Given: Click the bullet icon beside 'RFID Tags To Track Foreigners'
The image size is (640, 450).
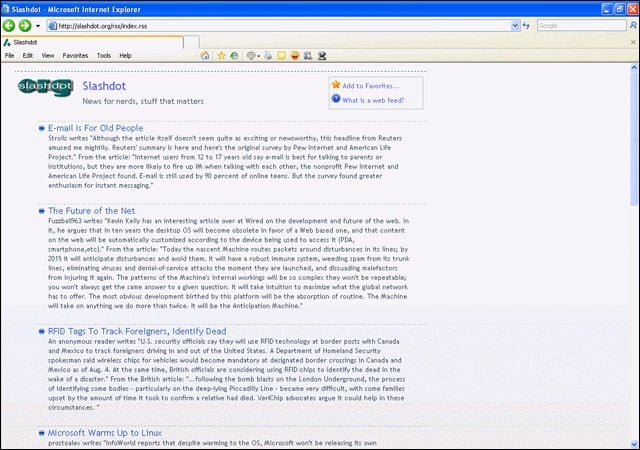Looking at the screenshot, I should tap(41, 332).
